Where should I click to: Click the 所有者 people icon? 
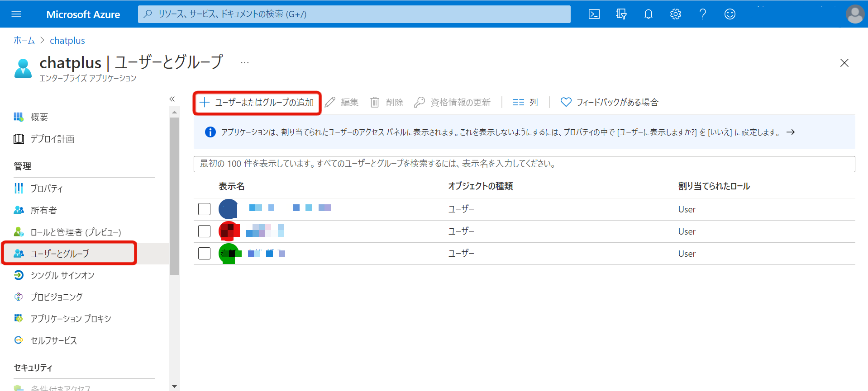tap(19, 210)
